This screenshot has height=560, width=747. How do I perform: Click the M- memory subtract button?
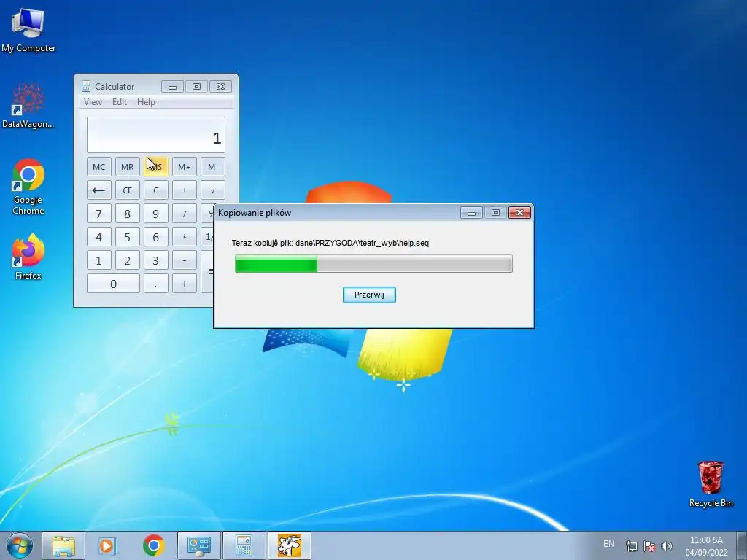coord(213,167)
